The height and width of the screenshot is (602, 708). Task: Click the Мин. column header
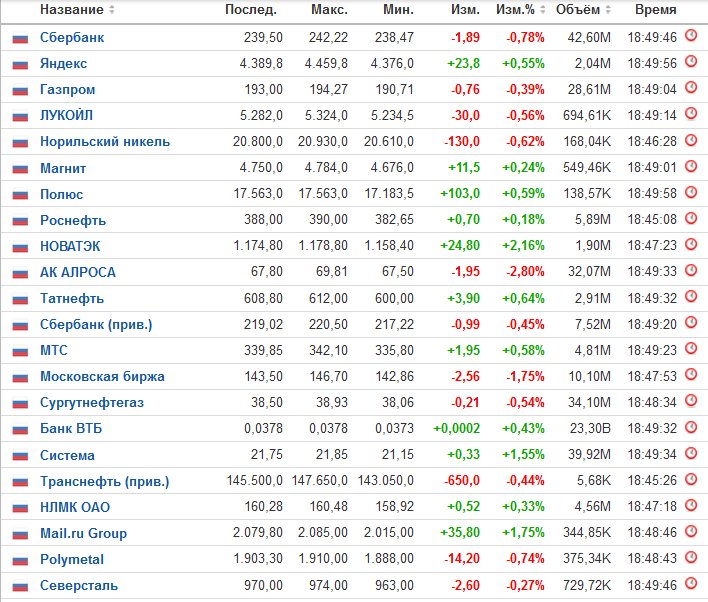[x=399, y=9]
